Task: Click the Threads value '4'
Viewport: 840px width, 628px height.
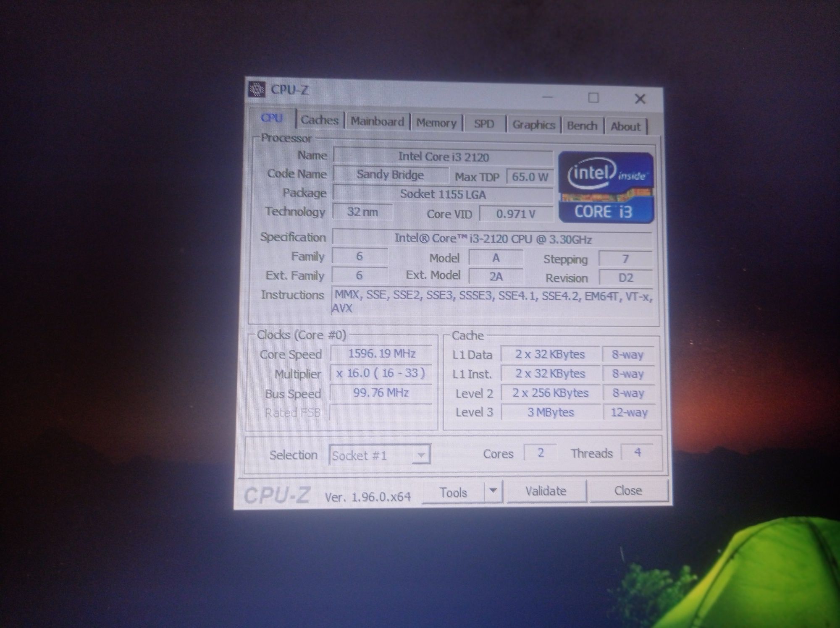Action: coord(637,452)
